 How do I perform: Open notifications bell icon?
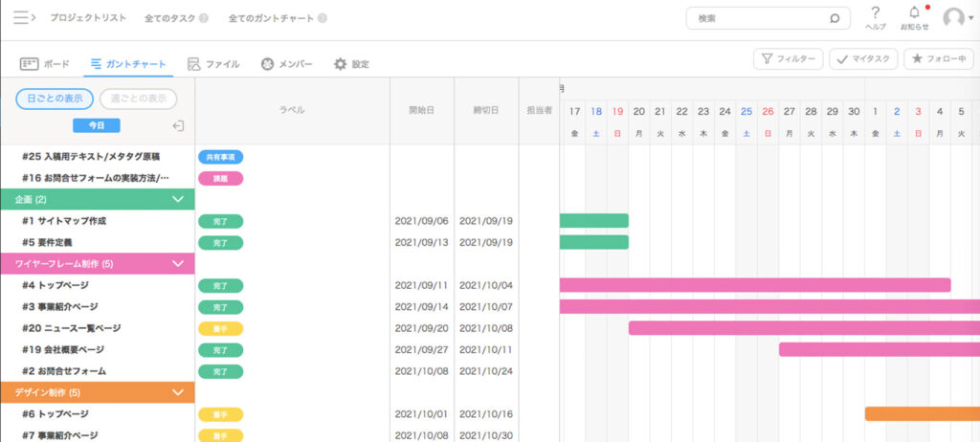coord(914,12)
